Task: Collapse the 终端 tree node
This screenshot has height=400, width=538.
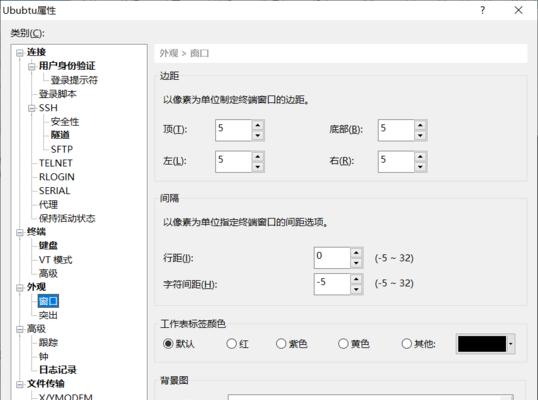Action: [x=20, y=232]
